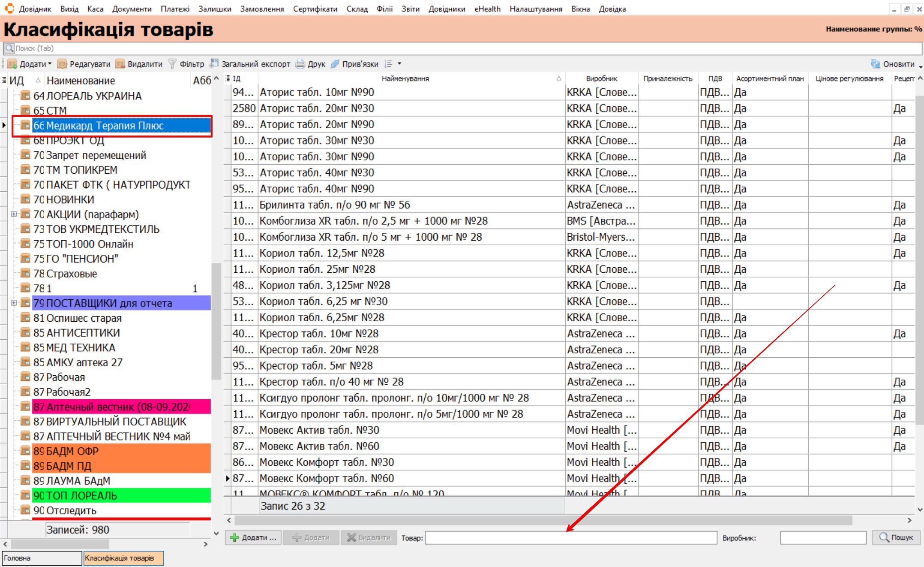
Task: Click the green Додати ... button
Action: tap(253, 537)
